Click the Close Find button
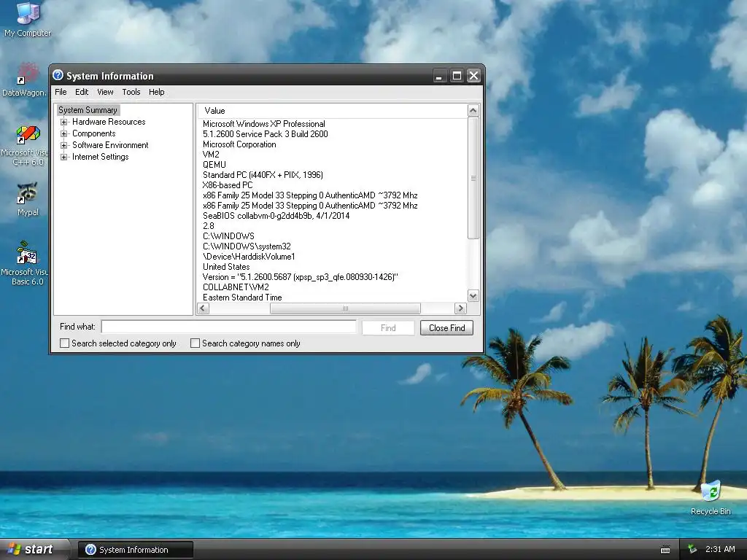Viewport: 747px width, 560px height. (447, 327)
